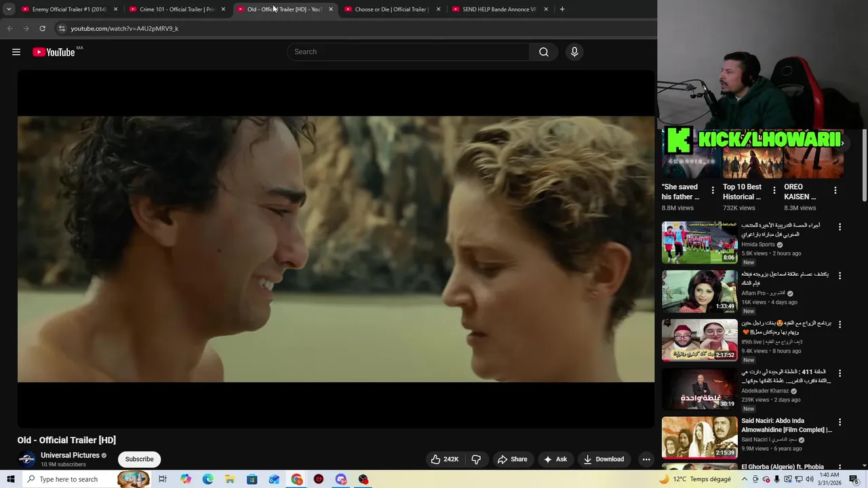This screenshot has width=868, height=488.
Task: Switch to the SEND HELP Bande Annonce tab
Action: 500,9
